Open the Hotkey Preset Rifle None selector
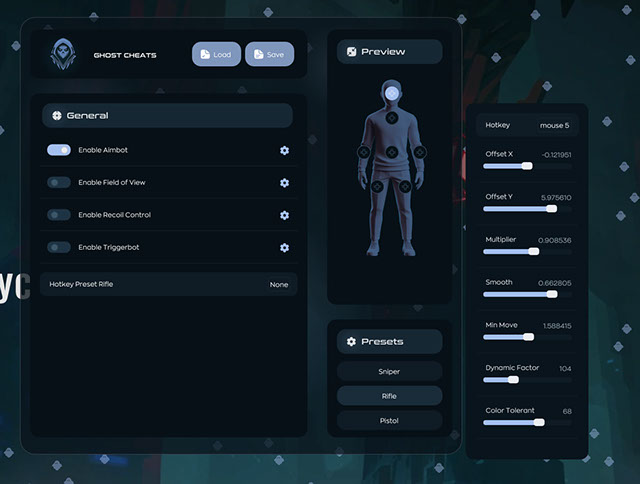 point(278,285)
